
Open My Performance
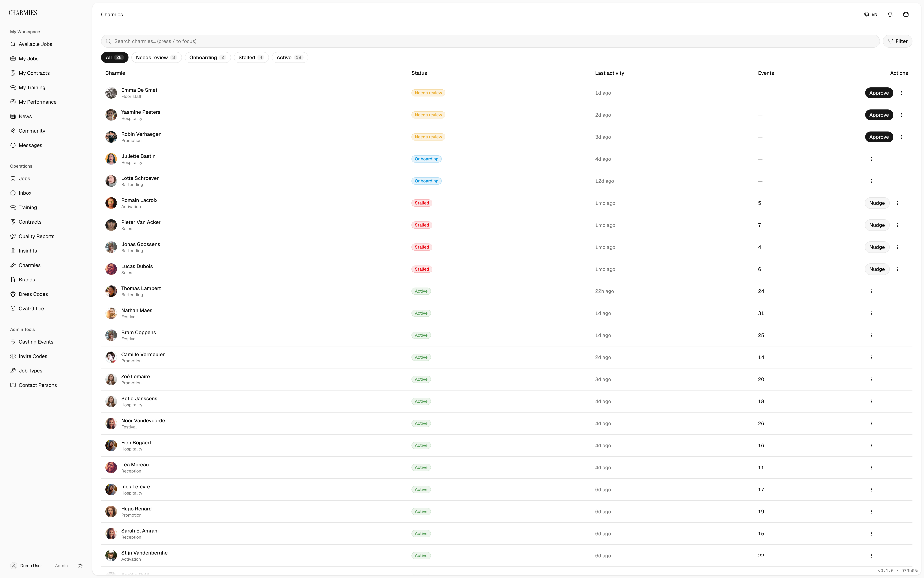[x=46, y=102]
